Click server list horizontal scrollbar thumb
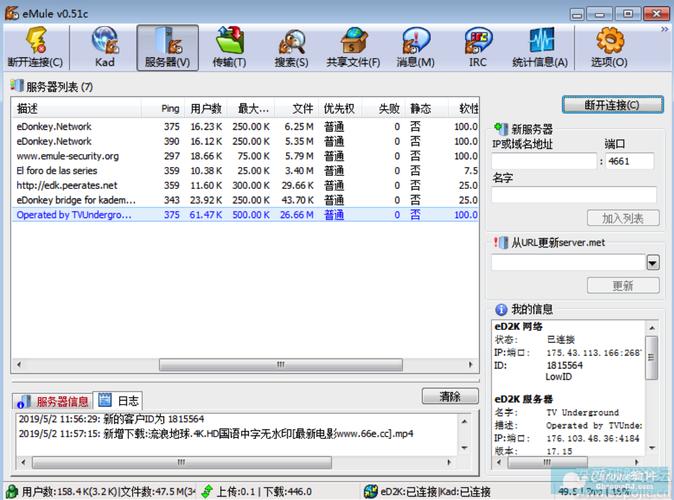The image size is (674, 500). (281, 365)
